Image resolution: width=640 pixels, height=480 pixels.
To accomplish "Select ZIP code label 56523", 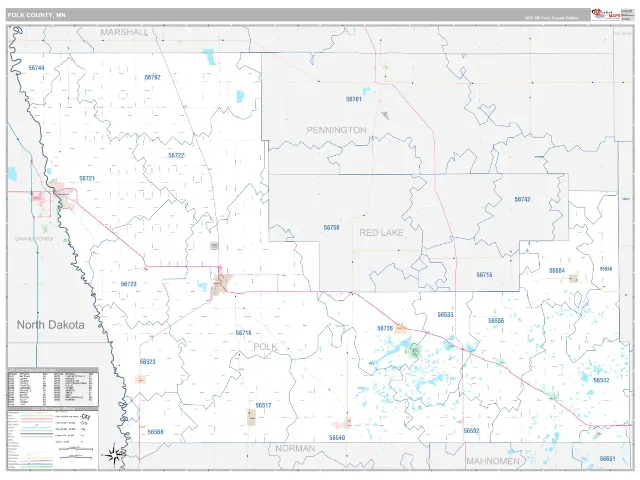I will [x=147, y=362].
